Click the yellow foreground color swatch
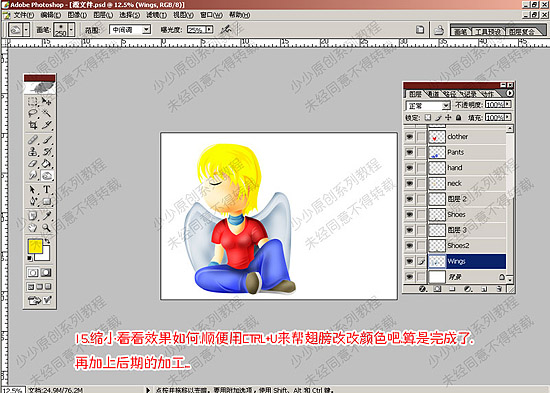The height and width of the screenshot is (393, 550). (x=35, y=246)
